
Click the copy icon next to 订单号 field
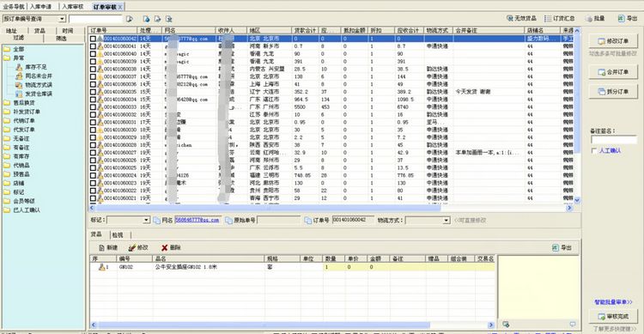308,221
